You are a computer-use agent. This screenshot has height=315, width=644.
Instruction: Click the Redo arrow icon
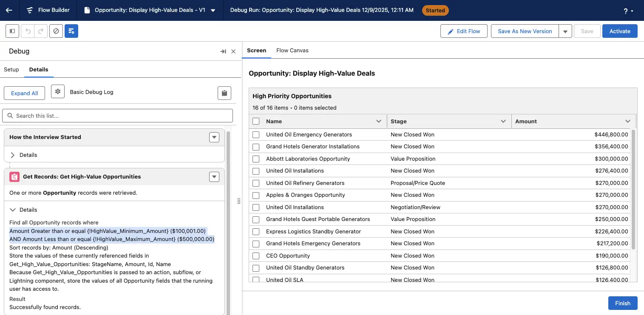pyautogui.click(x=41, y=31)
